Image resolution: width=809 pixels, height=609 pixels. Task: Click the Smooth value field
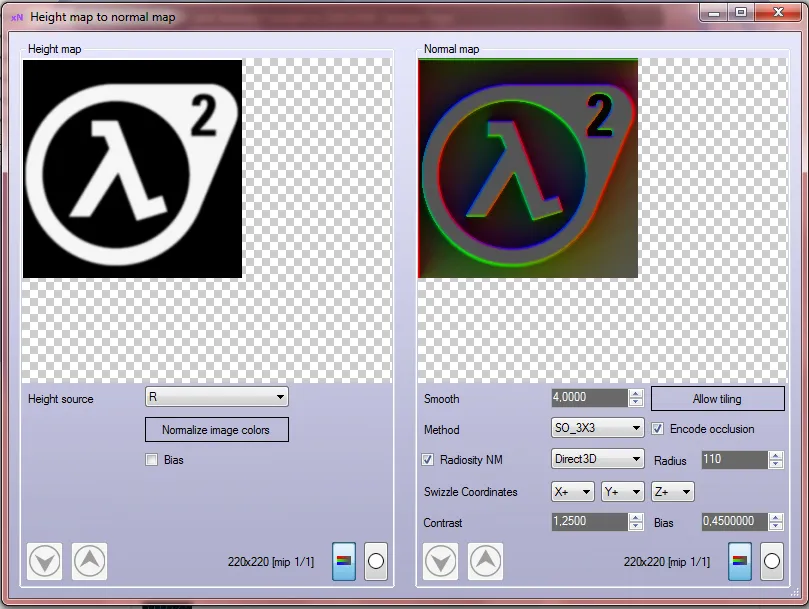(589, 397)
